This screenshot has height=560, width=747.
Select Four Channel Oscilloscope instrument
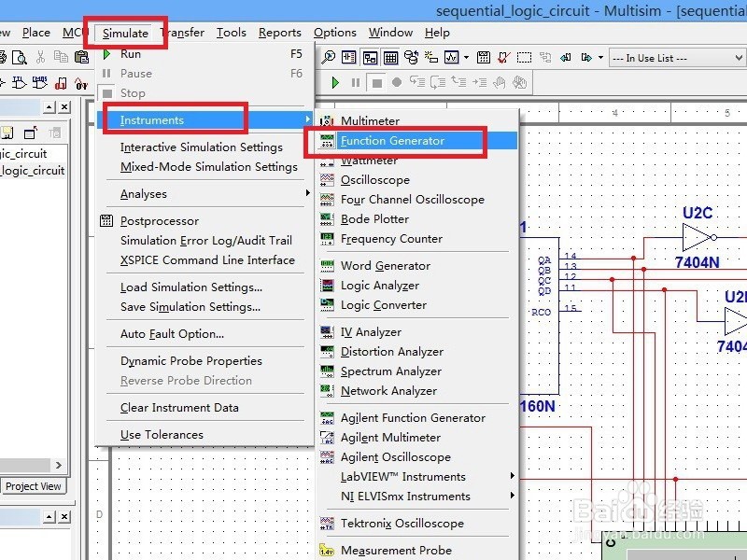(x=416, y=200)
